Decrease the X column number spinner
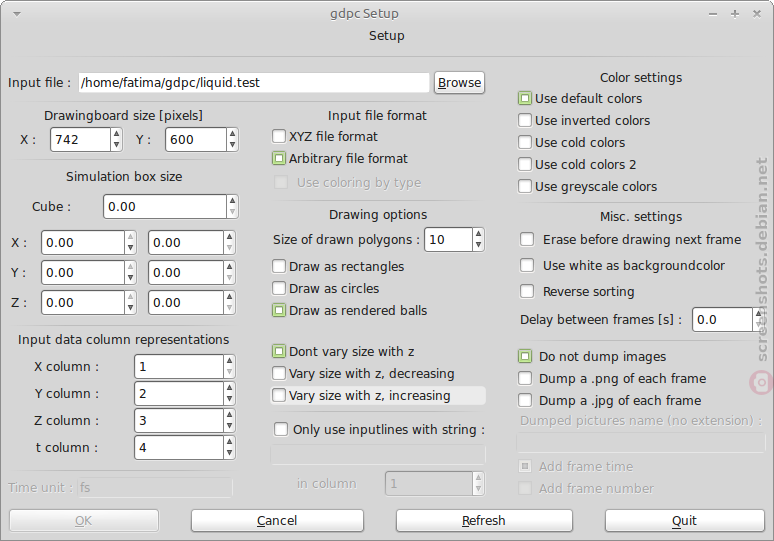The width and height of the screenshot is (774, 541). 229,372
